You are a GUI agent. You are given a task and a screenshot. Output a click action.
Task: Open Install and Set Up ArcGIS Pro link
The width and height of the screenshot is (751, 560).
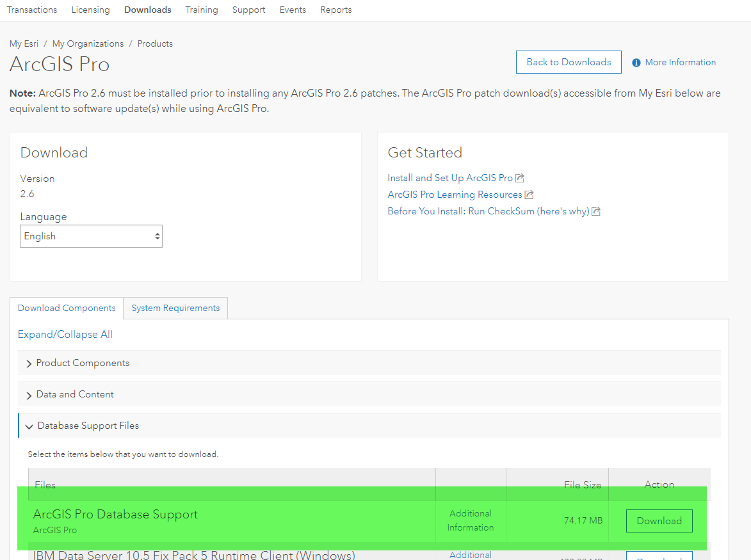450,178
